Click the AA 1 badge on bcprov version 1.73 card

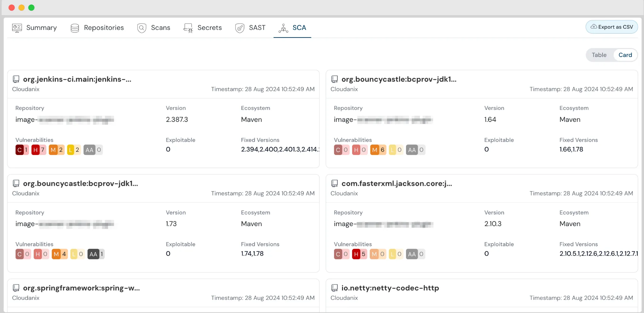click(96, 254)
